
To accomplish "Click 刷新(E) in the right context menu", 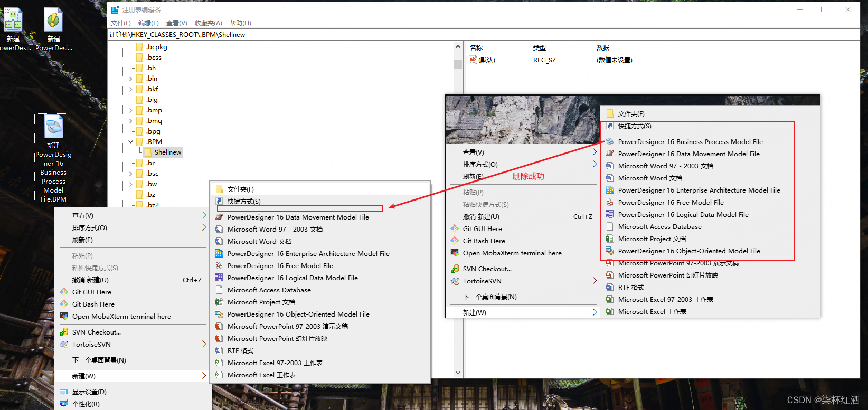I will coord(523,177).
